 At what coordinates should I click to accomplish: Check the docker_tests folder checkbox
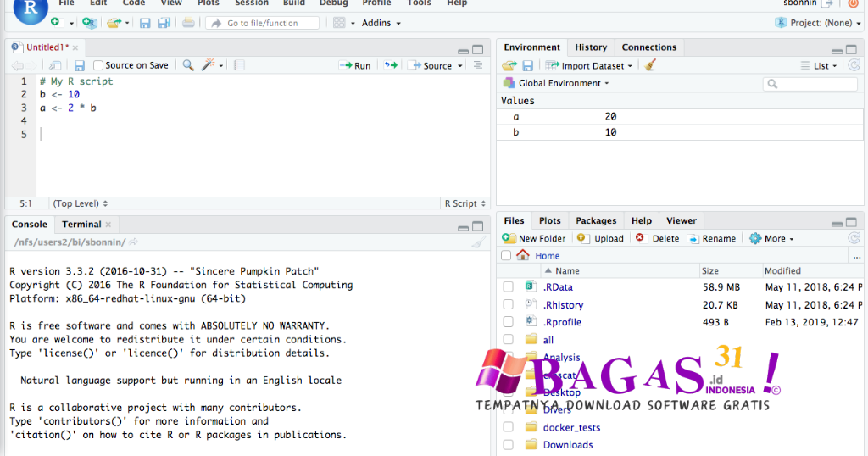[x=508, y=427]
